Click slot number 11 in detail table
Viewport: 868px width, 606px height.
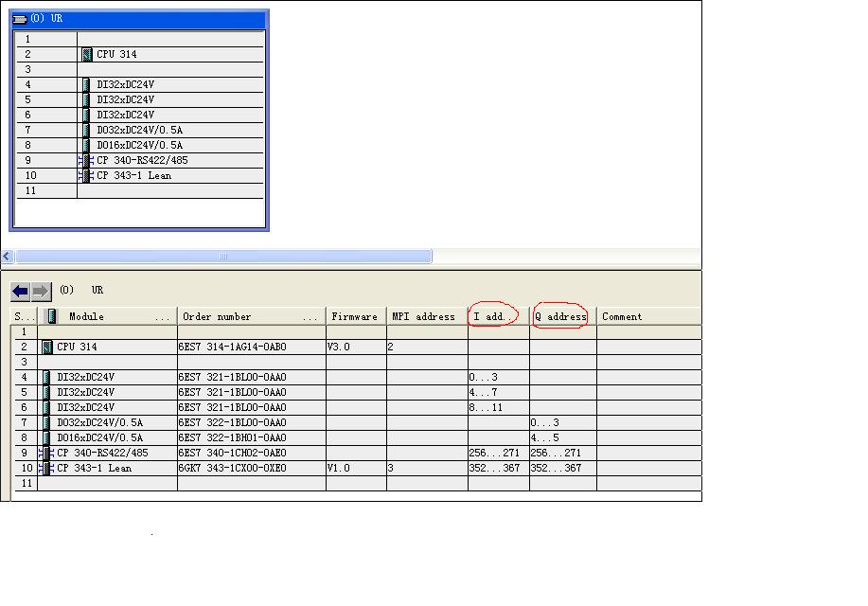tap(26, 483)
